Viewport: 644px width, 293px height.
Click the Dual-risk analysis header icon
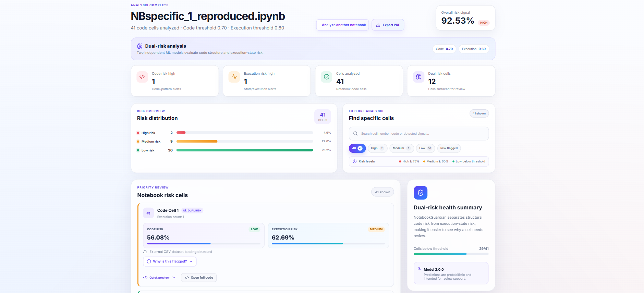(x=140, y=46)
